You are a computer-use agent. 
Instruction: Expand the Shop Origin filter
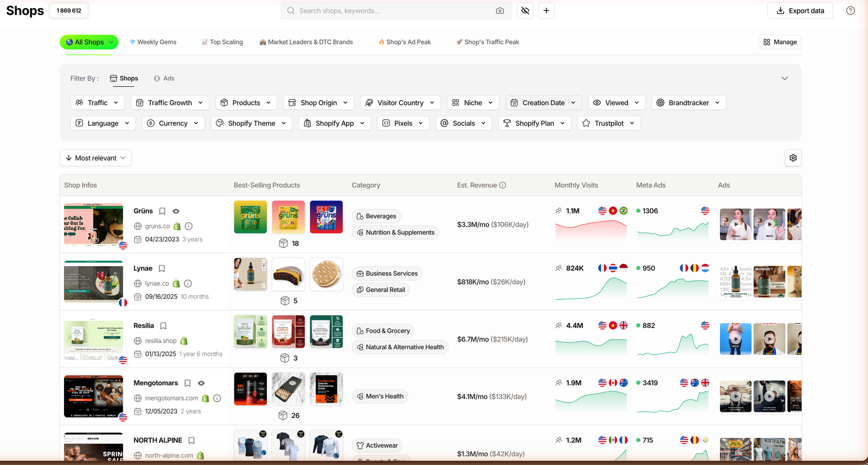click(x=319, y=103)
